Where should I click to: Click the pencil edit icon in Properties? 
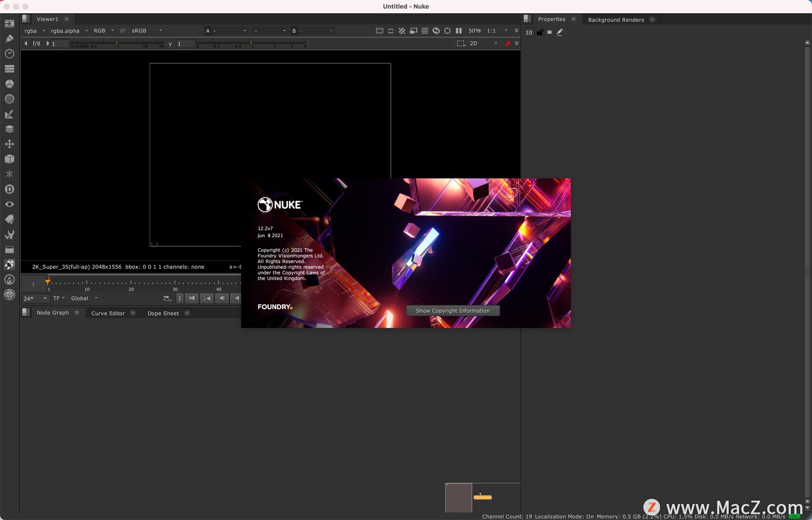tap(560, 32)
